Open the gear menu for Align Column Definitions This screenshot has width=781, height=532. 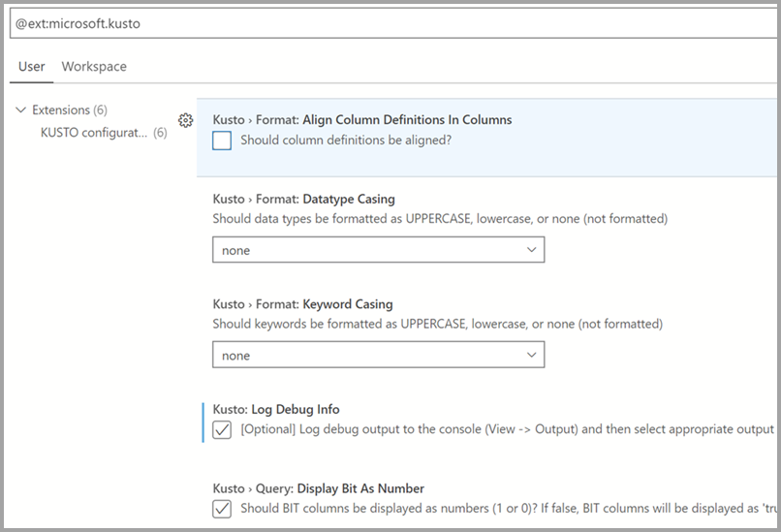185,120
